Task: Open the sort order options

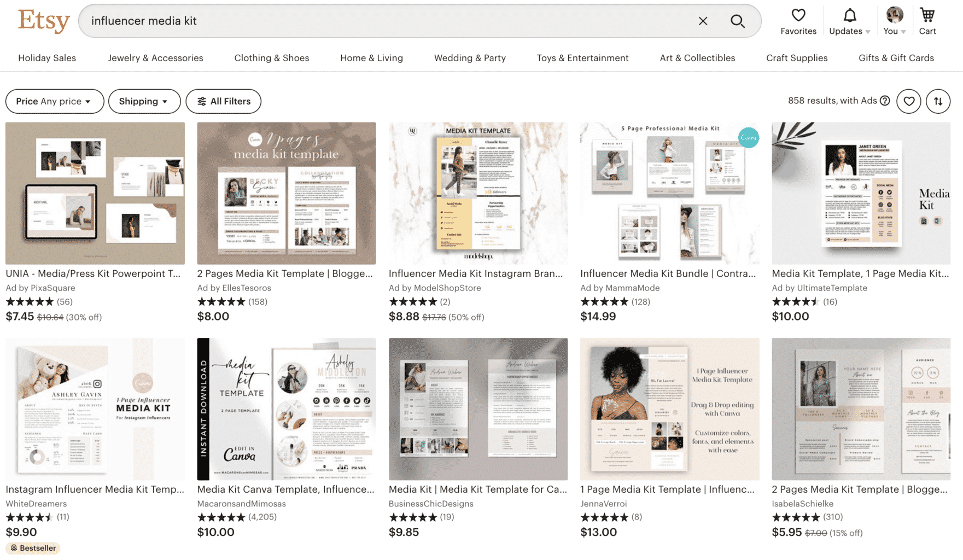Action: pyautogui.click(x=937, y=101)
